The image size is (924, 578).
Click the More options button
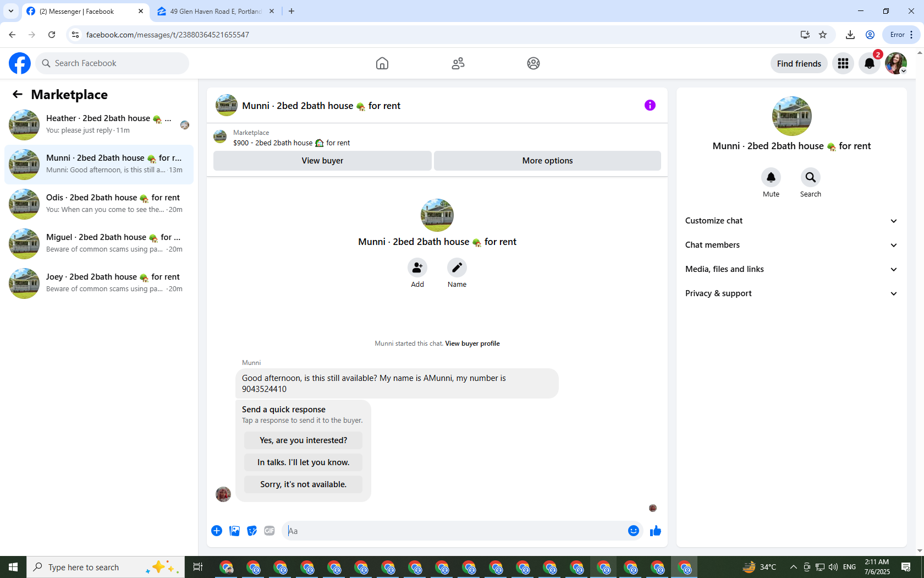point(547,161)
